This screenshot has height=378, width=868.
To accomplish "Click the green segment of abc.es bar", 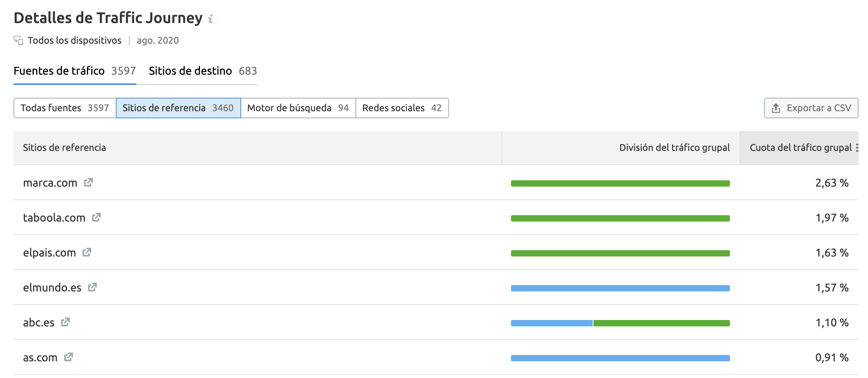I will pyautogui.click(x=662, y=323).
